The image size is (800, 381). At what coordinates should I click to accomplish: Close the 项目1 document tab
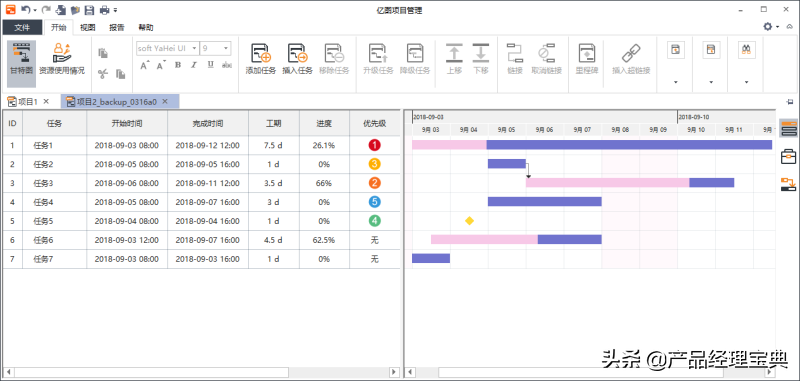click(46, 101)
